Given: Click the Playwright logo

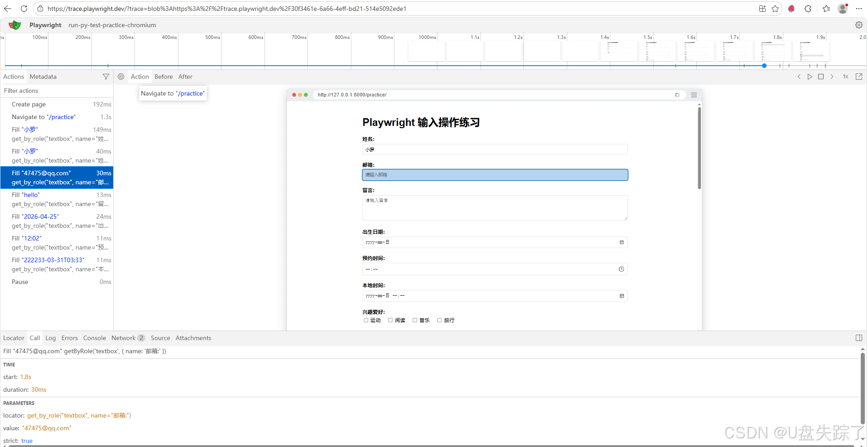Looking at the screenshot, I should point(14,25).
